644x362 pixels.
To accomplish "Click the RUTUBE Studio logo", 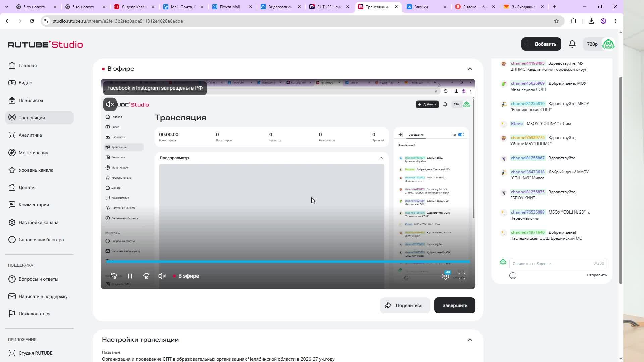I will [x=45, y=44].
